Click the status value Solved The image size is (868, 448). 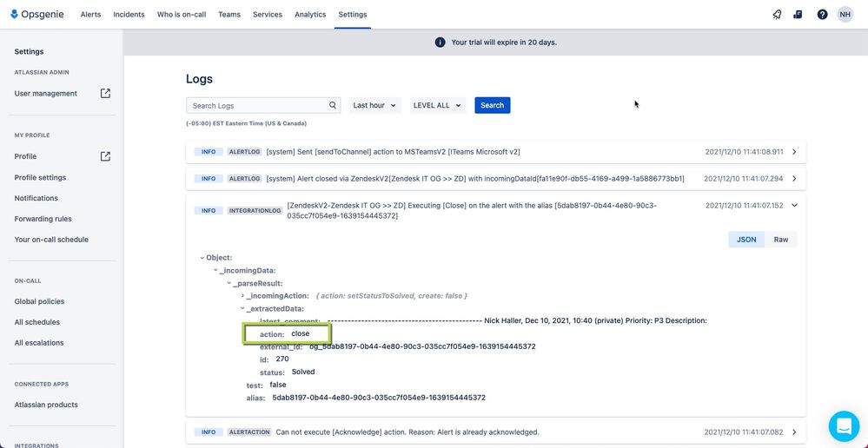tap(303, 372)
